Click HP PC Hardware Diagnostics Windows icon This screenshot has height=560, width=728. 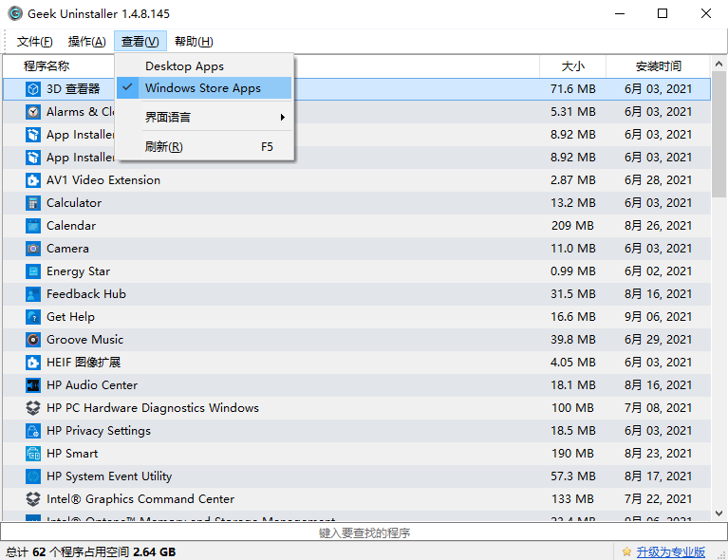pyautogui.click(x=33, y=408)
